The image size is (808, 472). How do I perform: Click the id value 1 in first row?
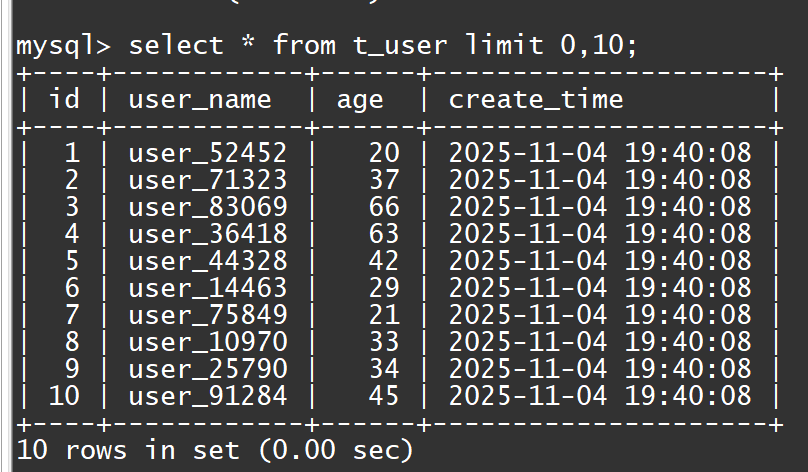(x=72, y=153)
